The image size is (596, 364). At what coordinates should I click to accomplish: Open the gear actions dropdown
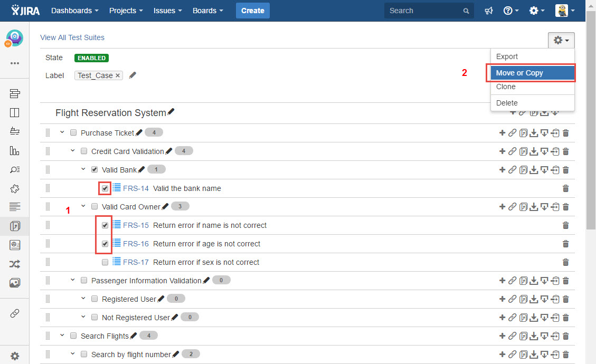point(561,40)
